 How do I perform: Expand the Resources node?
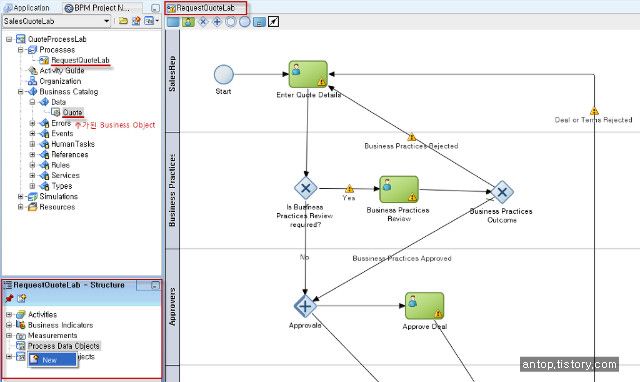coord(20,207)
